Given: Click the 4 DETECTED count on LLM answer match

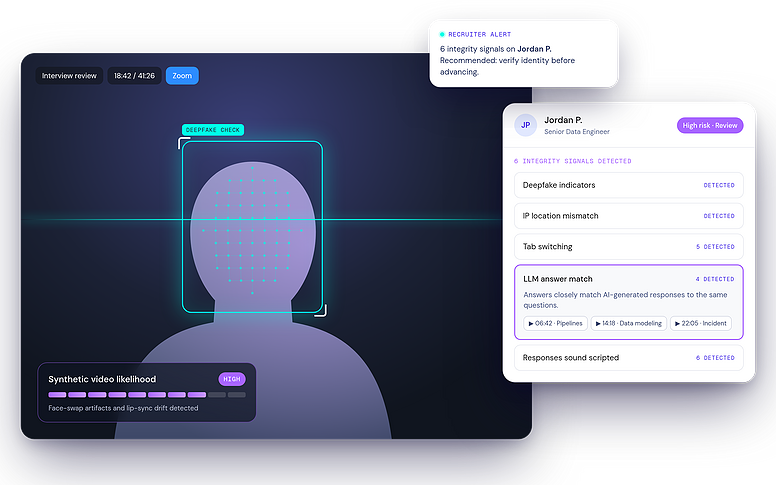Looking at the screenshot, I should 715,279.
